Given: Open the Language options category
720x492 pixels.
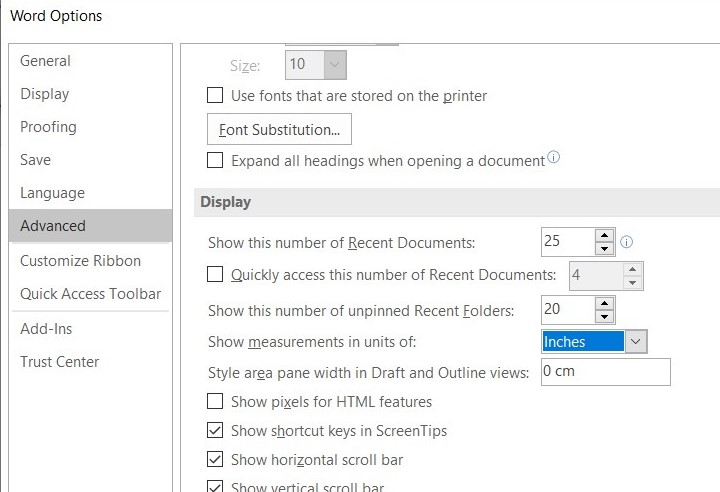Looking at the screenshot, I should (x=90, y=193).
